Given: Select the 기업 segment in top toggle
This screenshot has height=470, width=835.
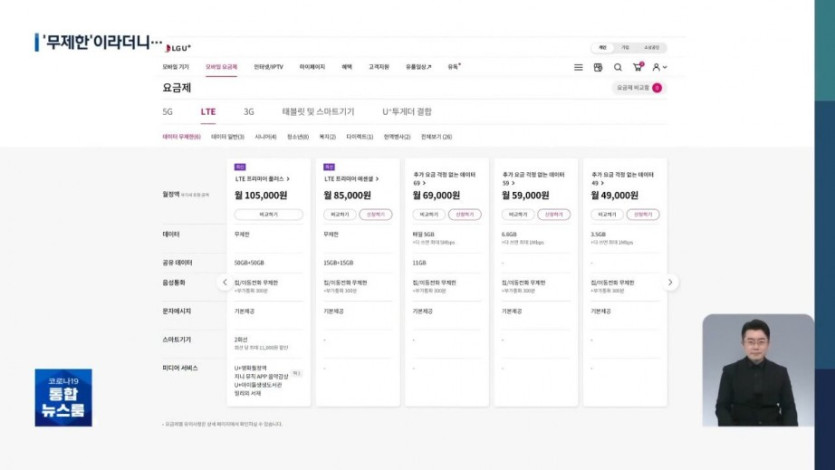Looking at the screenshot, I should point(626,47).
